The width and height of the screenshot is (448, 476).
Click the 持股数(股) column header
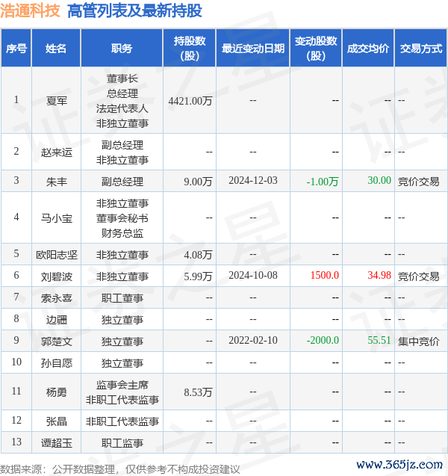190,48
